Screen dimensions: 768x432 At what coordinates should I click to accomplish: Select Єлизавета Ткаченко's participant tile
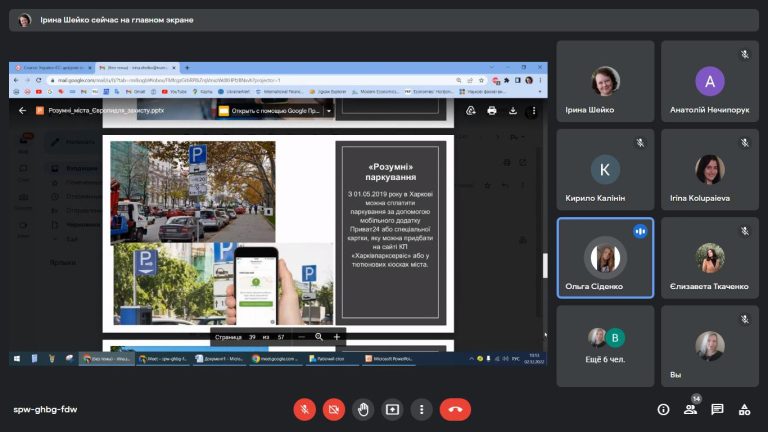[710, 258]
